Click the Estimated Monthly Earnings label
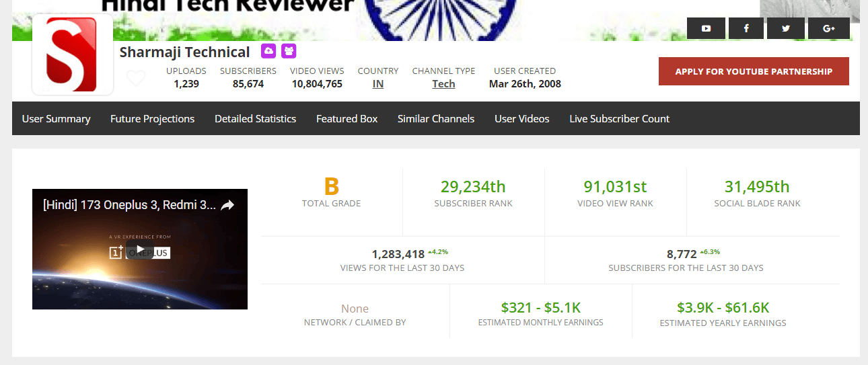The height and width of the screenshot is (365, 868). 540,323
